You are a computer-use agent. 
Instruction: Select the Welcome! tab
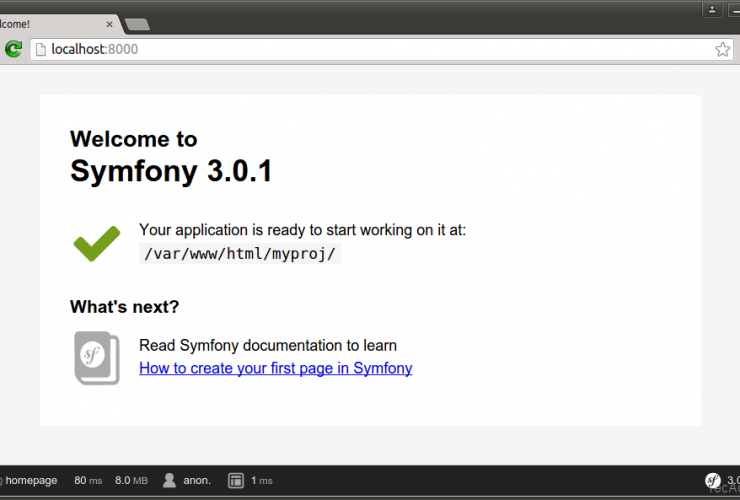tap(40, 23)
